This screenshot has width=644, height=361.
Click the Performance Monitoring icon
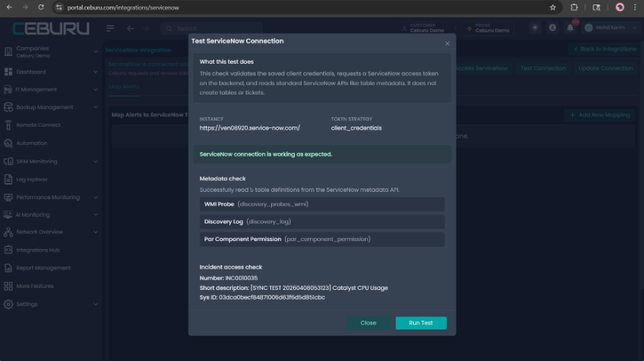8,197
